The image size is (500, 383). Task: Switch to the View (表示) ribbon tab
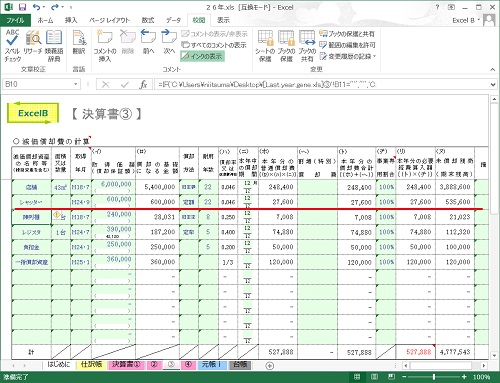pos(223,20)
